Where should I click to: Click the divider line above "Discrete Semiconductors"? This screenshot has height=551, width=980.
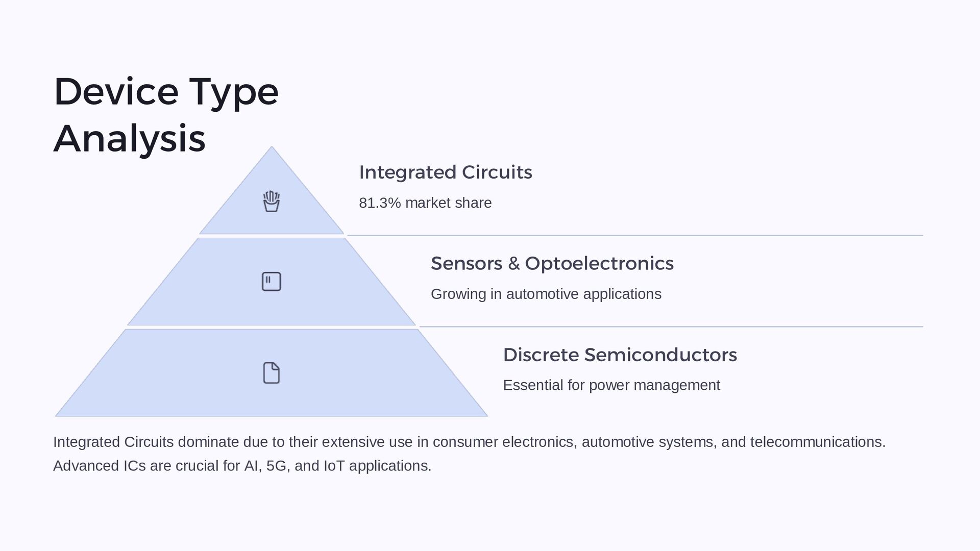tap(671, 327)
